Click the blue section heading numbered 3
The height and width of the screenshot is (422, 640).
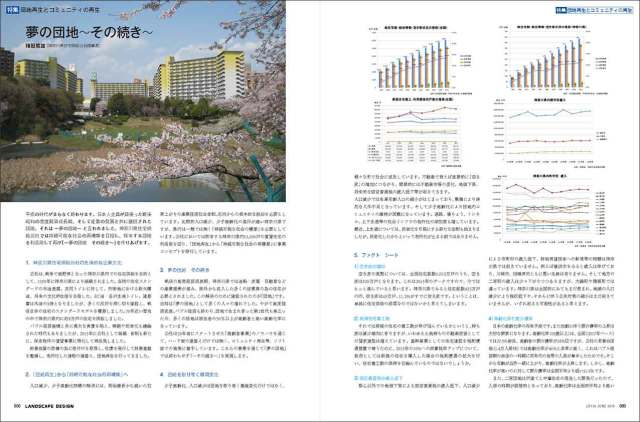[185, 270]
